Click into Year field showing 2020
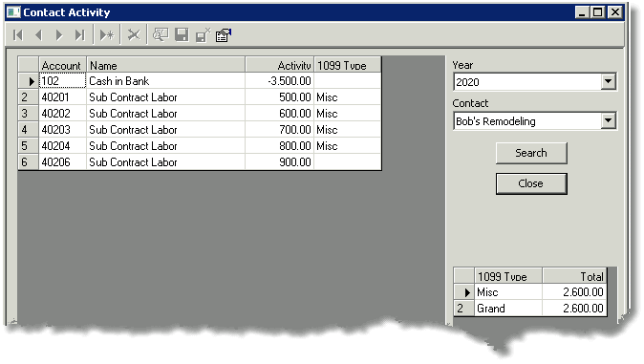644x364 pixels. [527, 82]
